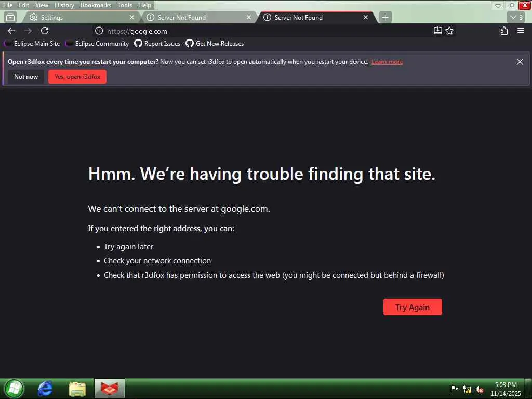532x399 pixels.
Task: Click the network status tray icon
Action: (x=467, y=390)
